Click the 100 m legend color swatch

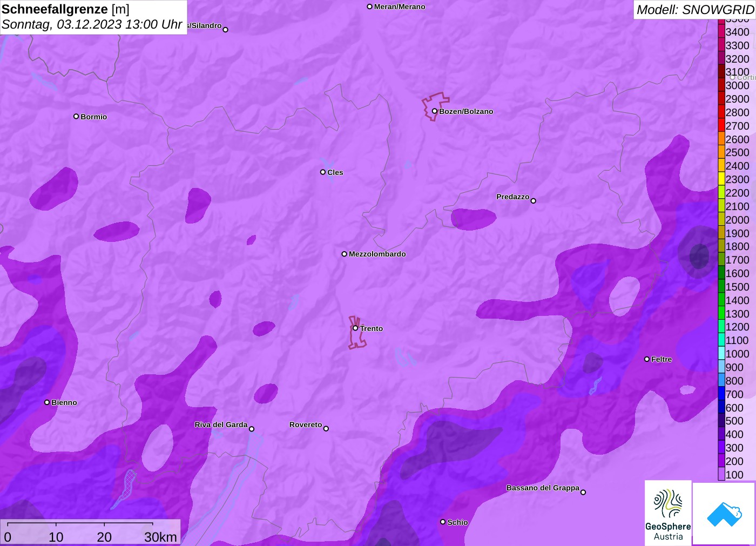coord(721,474)
